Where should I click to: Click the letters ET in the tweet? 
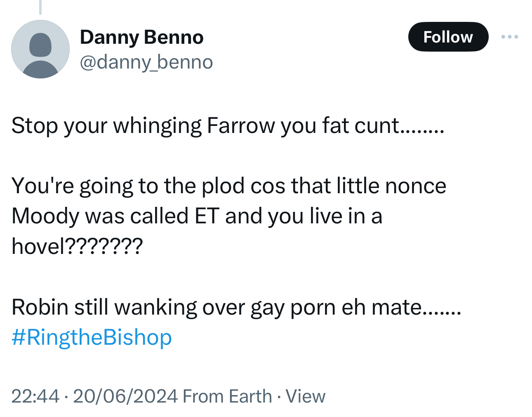(x=206, y=216)
